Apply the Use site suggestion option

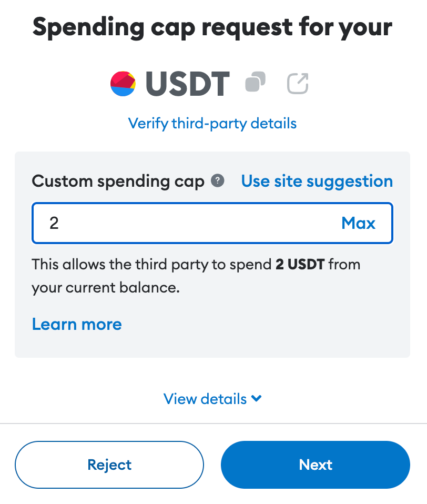click(x=317, y=181)
